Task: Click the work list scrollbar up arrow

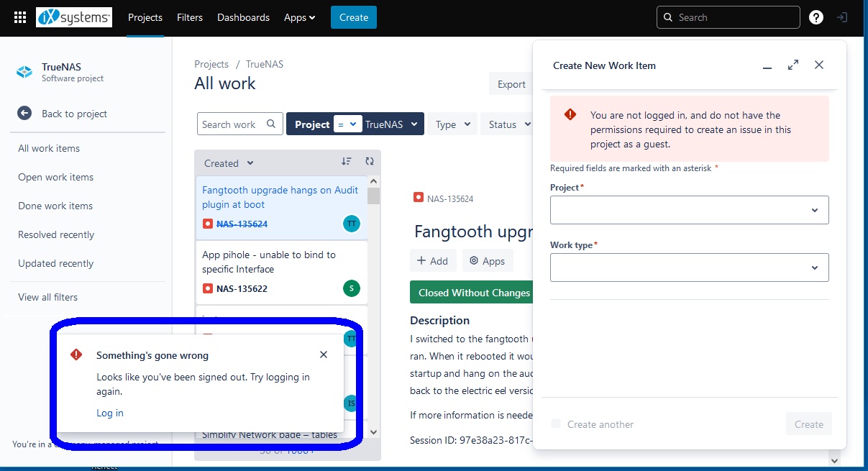Action: tap(373, 181)
